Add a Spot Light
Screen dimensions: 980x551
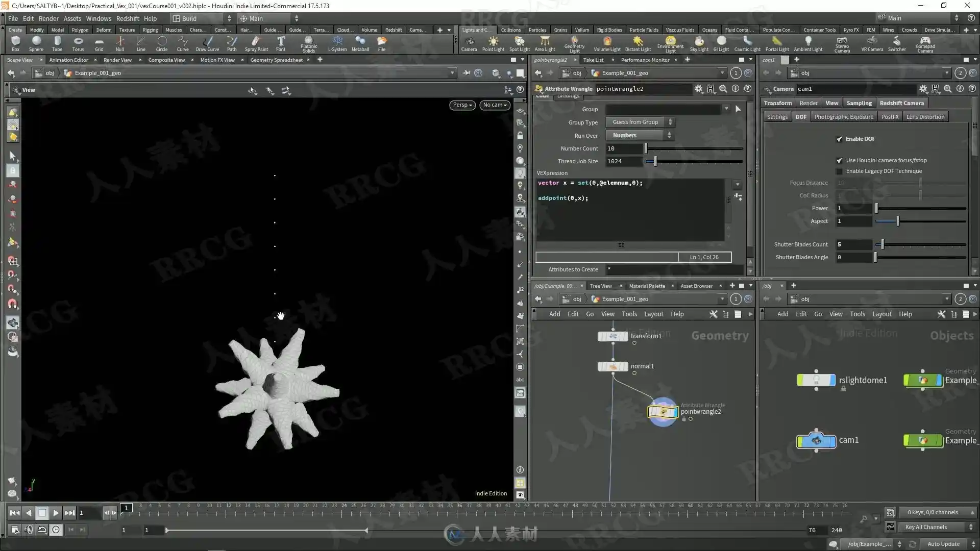tap(520, 43)
